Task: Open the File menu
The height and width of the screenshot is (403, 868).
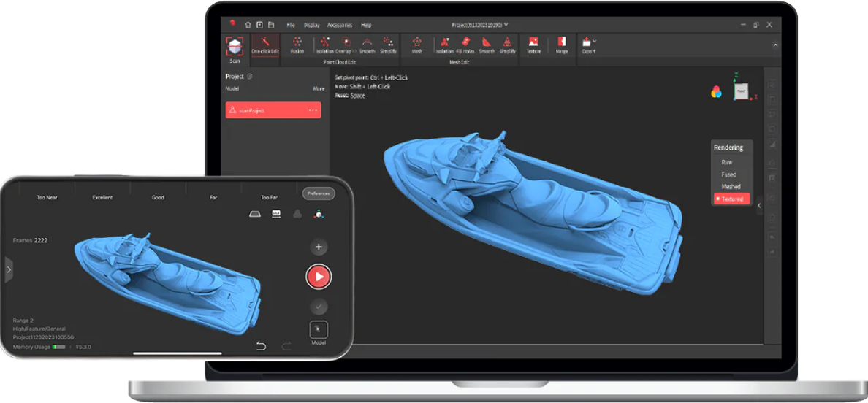Action: coord(291,25)
